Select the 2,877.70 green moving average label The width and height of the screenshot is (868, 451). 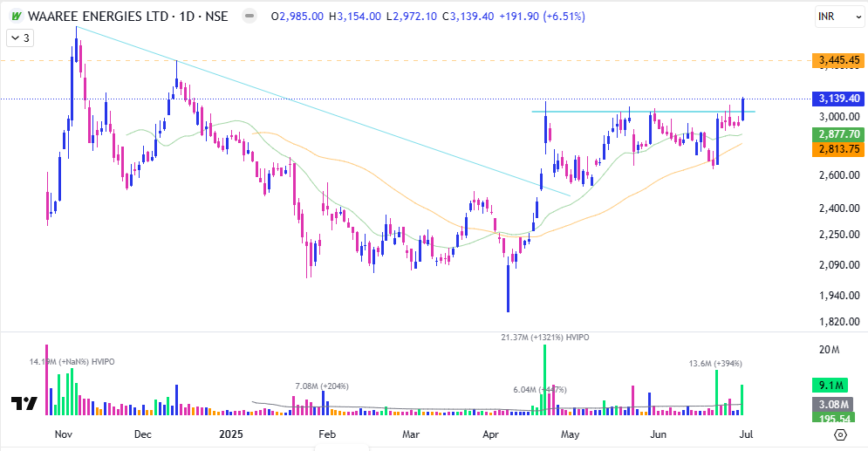(x=838, y=134)
